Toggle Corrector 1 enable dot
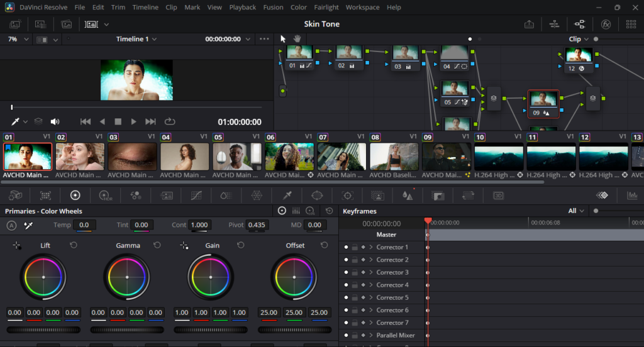 346,247
